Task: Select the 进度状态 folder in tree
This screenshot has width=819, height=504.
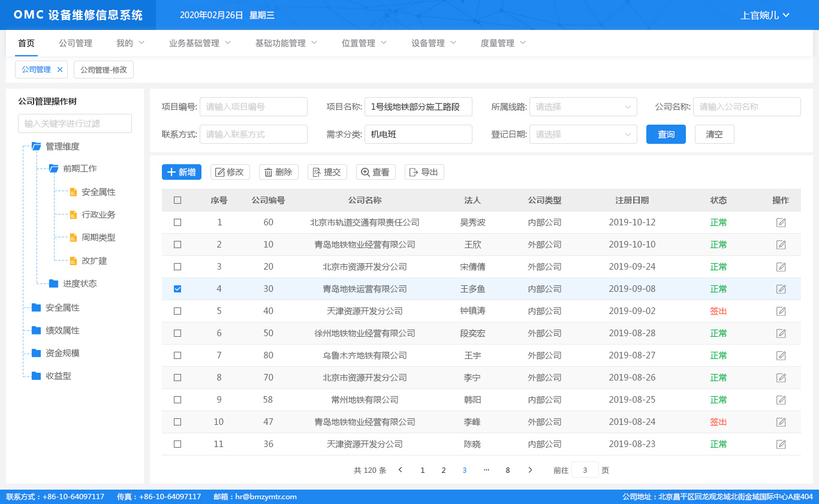Action: [73, 283]
